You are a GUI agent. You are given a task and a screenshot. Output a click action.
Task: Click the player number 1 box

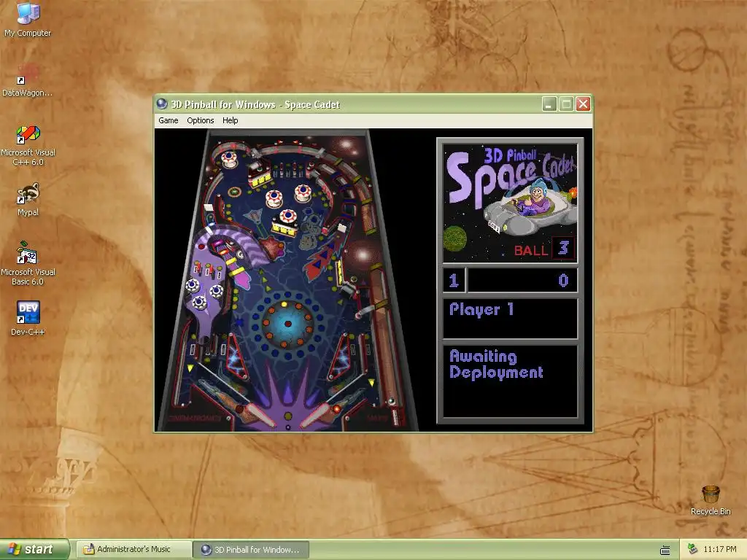point(454,280)
